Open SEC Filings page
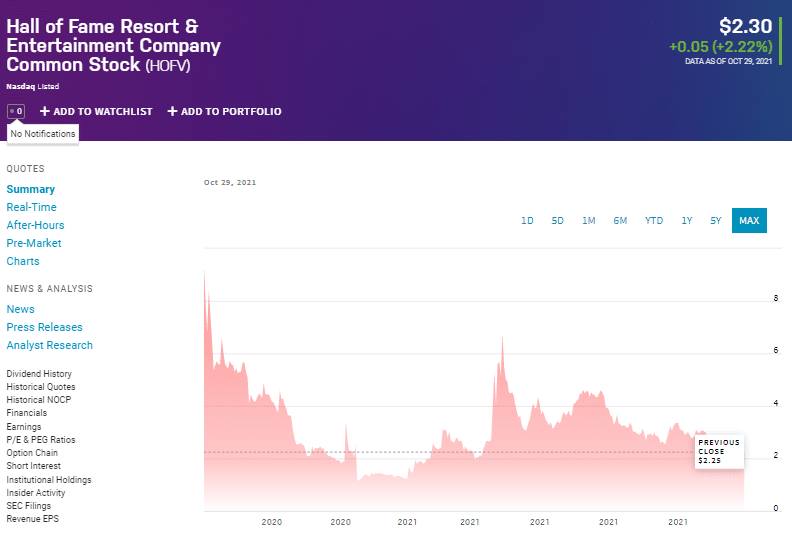Screen dimensions: 792x535 pos(29,506)
